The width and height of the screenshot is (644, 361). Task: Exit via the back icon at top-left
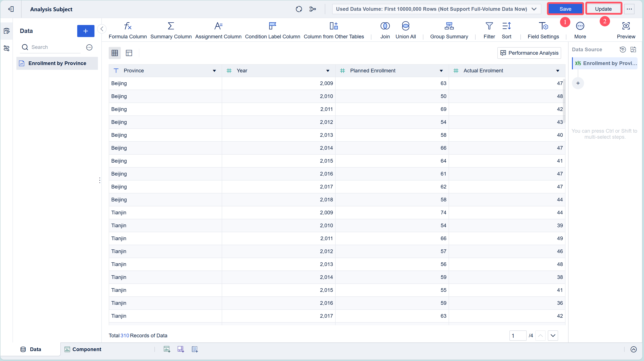[11, 9]
